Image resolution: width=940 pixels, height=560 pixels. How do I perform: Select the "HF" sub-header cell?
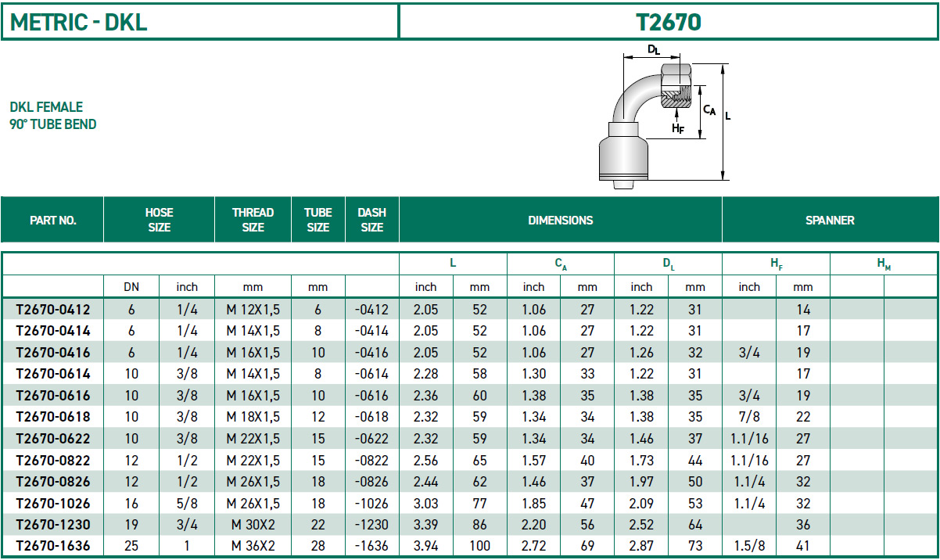pyautogui.click(x=776, y=264)
